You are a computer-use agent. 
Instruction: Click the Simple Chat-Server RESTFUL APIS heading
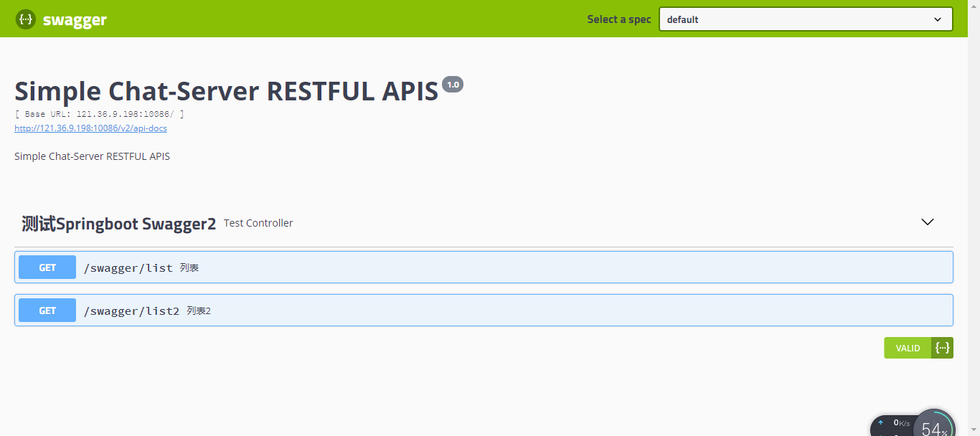pyautogui.click(x=226, y=92)
